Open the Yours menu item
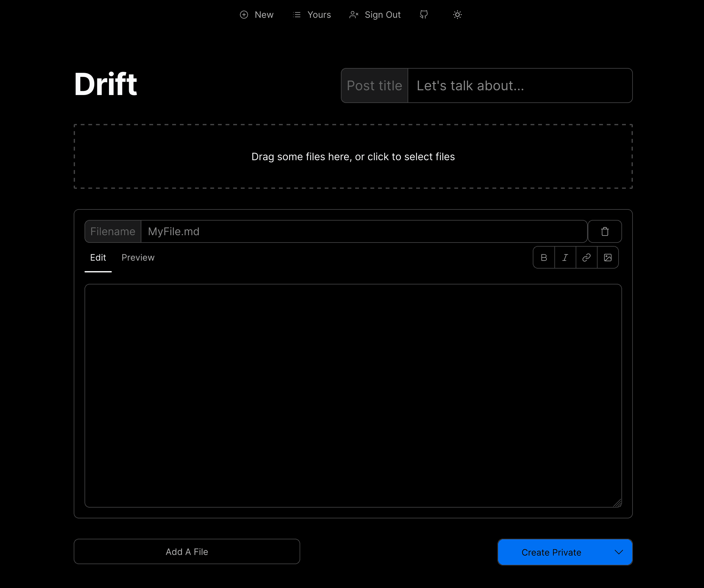This screenshot has width=704, height=588. click(311, 14)
